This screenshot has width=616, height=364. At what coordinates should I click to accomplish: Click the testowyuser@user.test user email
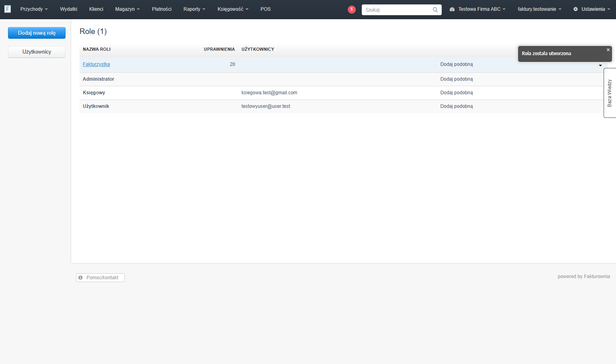point(266,106)
